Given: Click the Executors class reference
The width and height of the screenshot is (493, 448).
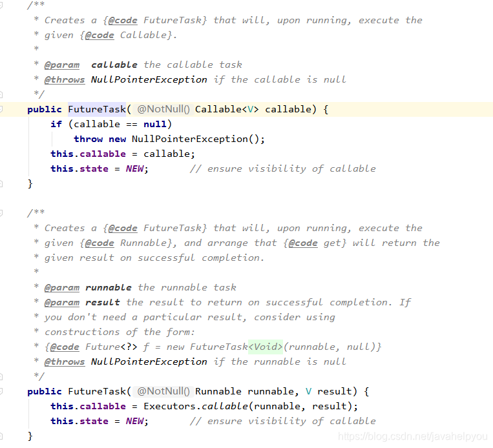Looking at the screenshot, I should tap(169, 406).
